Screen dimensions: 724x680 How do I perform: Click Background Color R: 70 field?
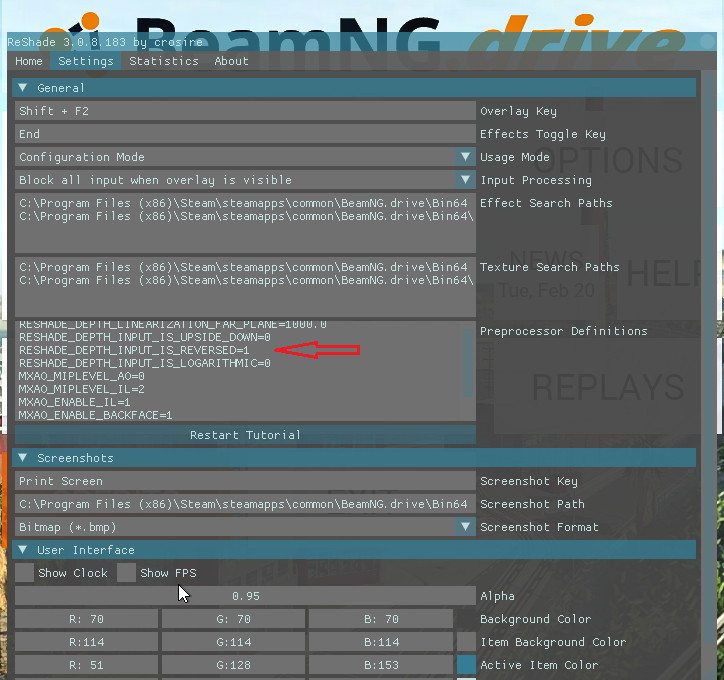86,619
